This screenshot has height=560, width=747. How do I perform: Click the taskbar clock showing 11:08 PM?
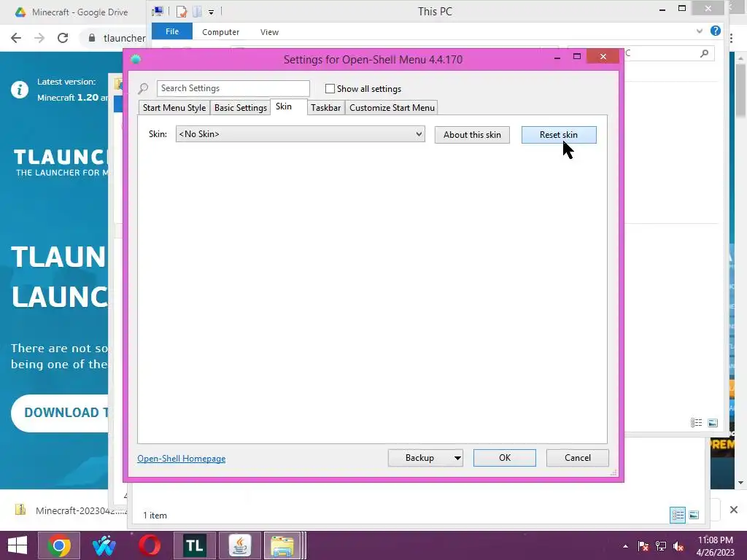click(x=715, y=545)
